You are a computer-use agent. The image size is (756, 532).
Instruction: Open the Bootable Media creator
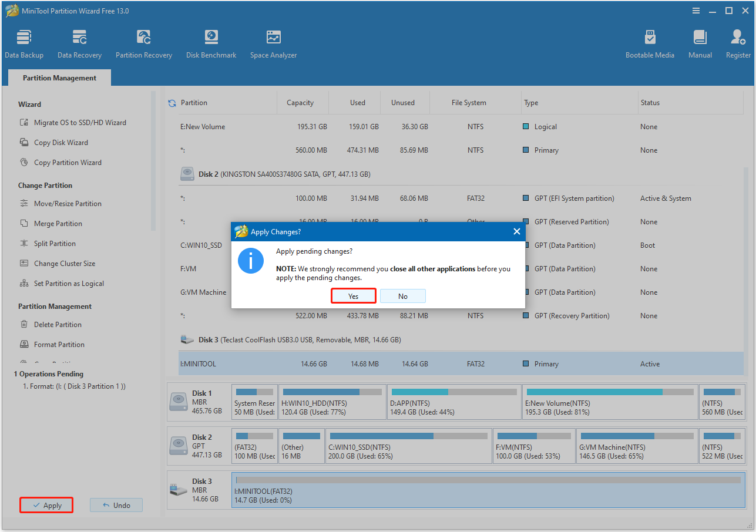coord(650,43)
